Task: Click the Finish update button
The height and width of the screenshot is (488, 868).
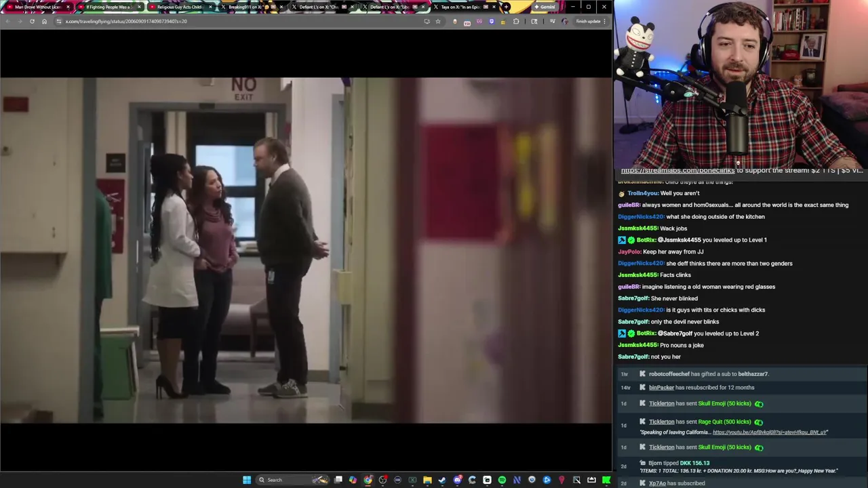Action: click(x=588, y=21)
